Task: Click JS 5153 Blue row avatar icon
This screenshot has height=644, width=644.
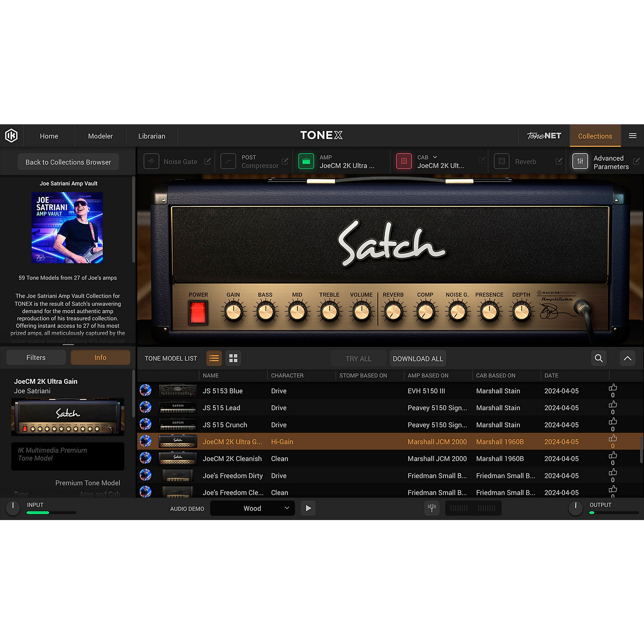Action: coord(145,390)
